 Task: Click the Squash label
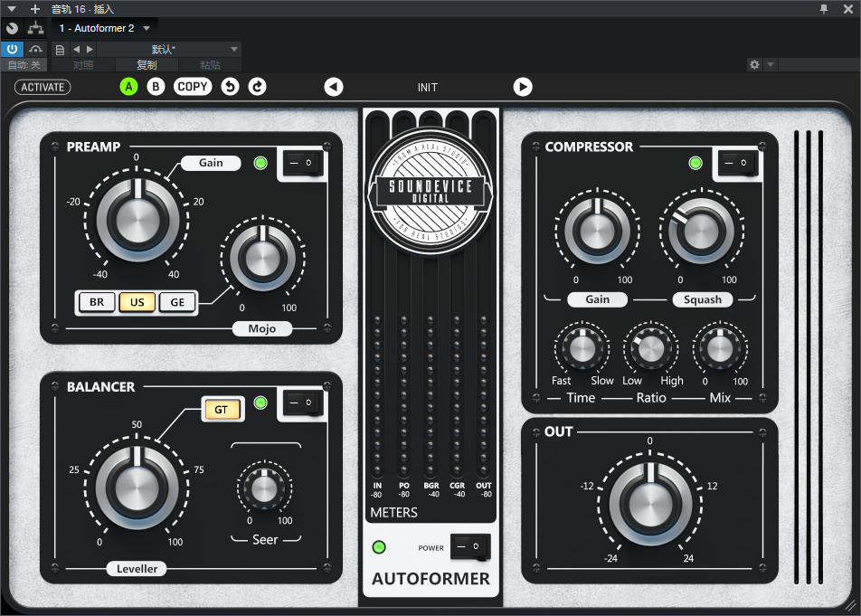[703, 299]
